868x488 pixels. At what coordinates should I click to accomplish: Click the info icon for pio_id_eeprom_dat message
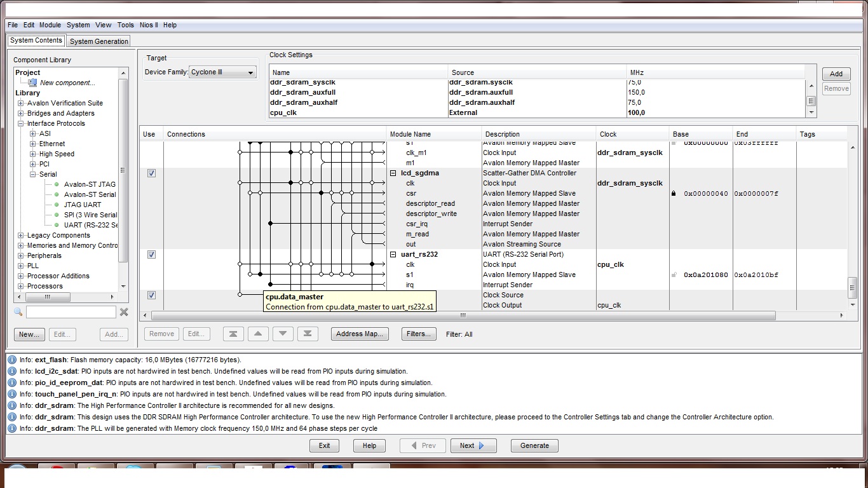[11, 383]
